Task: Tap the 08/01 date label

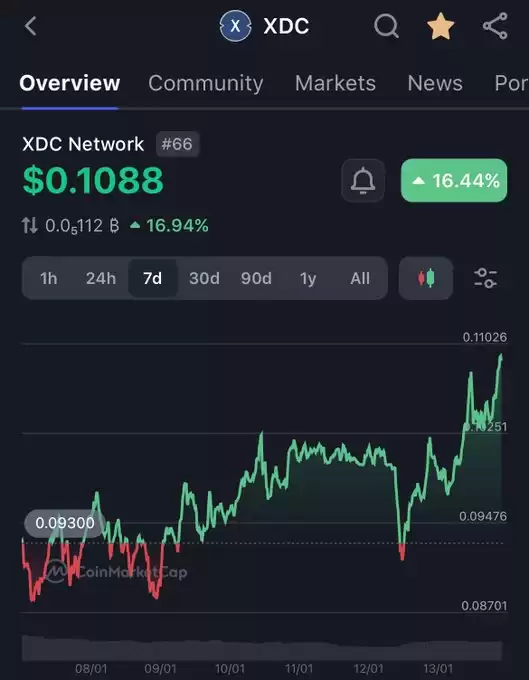Action: (91, 669)
